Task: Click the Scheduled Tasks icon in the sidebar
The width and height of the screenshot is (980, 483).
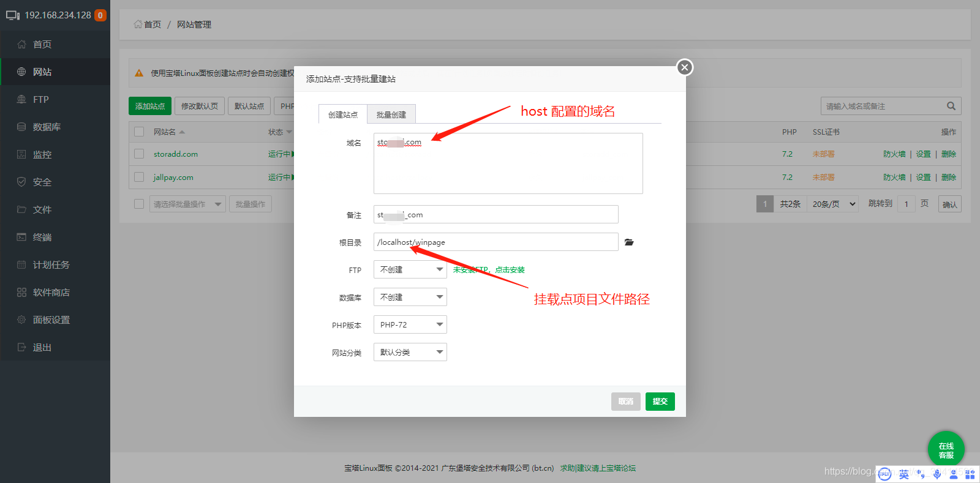Action: [21, 264]
